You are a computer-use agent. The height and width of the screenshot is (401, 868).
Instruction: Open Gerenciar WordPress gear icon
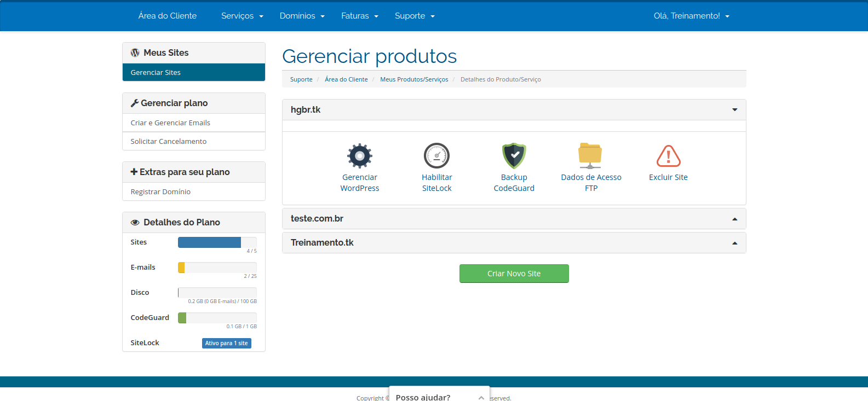[360, 156]
